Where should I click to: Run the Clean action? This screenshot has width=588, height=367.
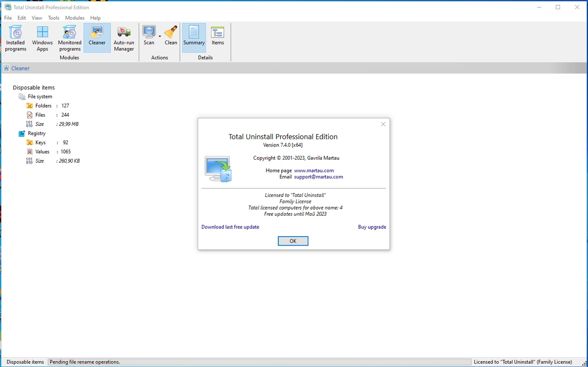pos(171,37)
